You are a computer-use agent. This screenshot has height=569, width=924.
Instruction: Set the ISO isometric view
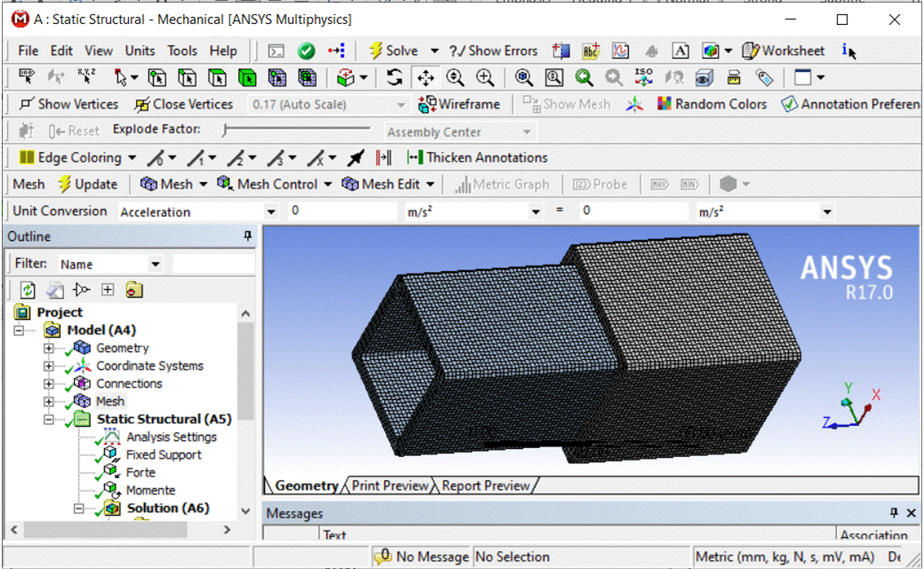[643, 77]
